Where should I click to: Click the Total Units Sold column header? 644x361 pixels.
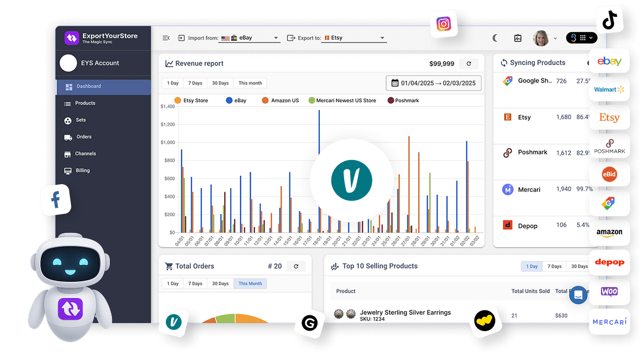click(x=531, y=291)
